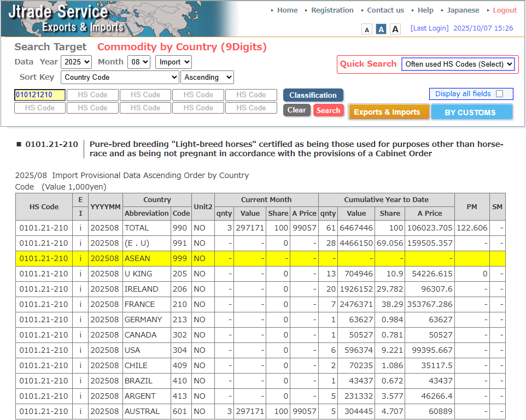Open Contact us page
The height and width of the screenshot is (420, 526).
[x=385, y=10]
